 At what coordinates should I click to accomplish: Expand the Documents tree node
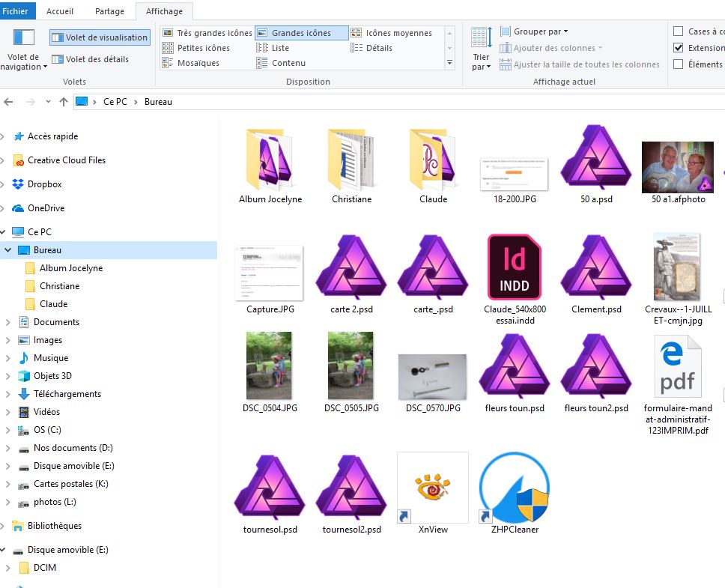pos(7,322)
